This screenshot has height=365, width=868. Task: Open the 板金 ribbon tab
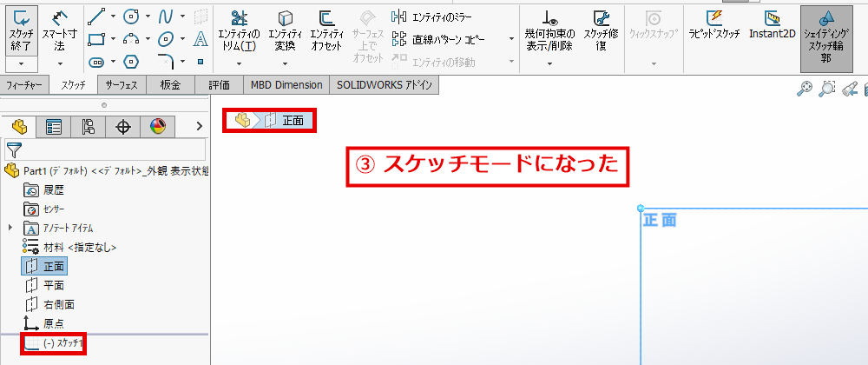170,85
